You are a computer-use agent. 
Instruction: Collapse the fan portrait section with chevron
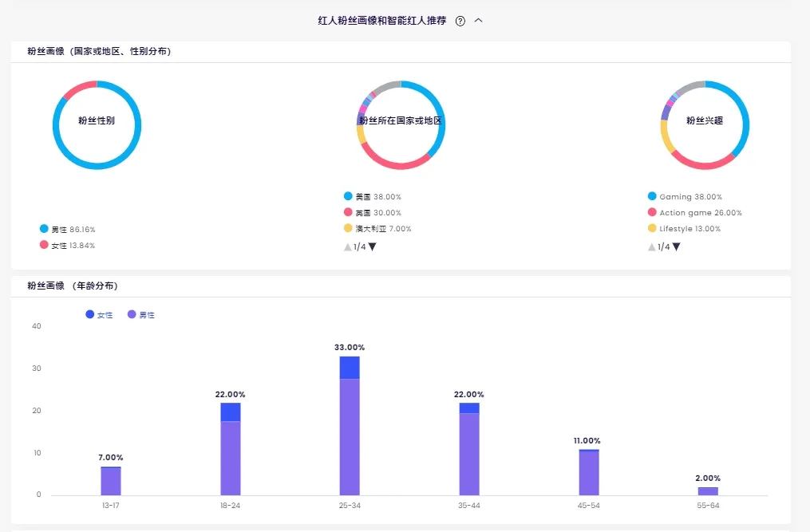click(x=478, y=21)
